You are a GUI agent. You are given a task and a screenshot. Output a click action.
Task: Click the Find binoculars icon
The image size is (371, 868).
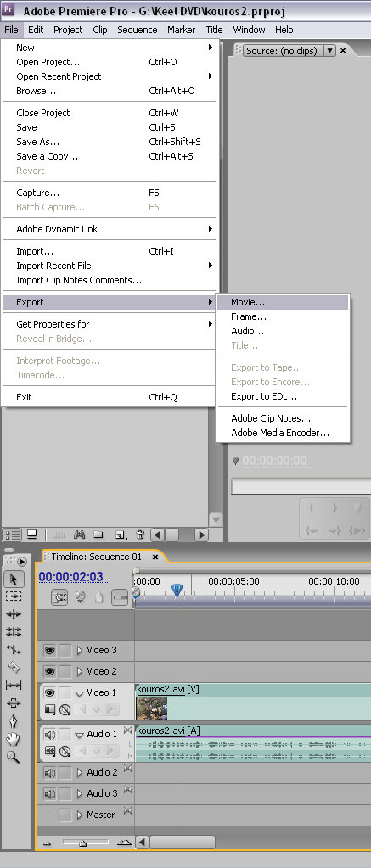[79, 535]
